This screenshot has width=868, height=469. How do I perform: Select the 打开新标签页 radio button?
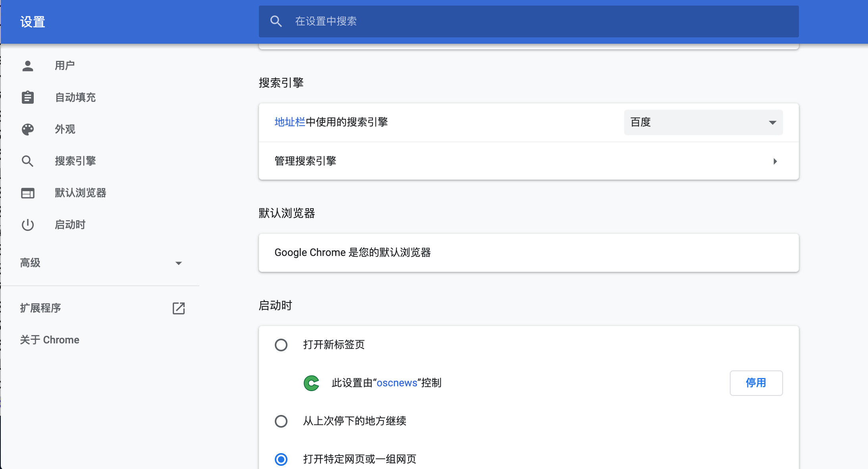click(x=281, y=345)
